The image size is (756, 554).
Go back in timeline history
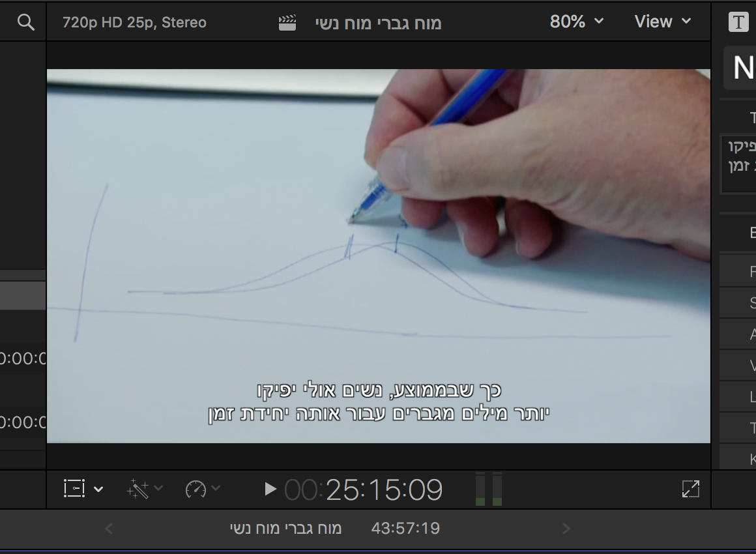point(109,529)
